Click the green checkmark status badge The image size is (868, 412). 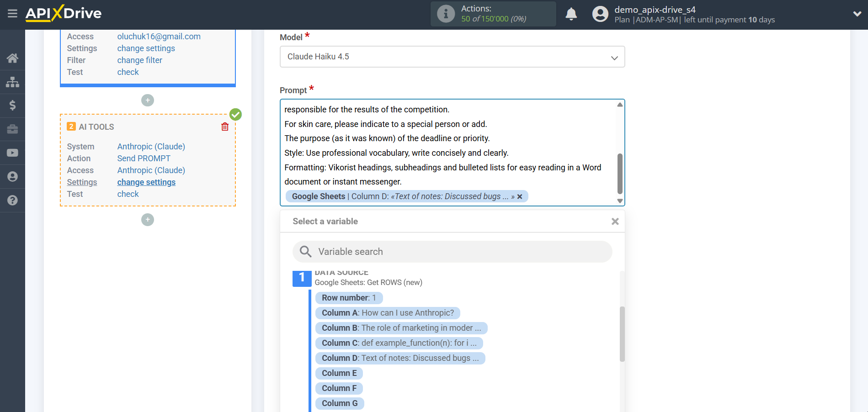[235, 114]
